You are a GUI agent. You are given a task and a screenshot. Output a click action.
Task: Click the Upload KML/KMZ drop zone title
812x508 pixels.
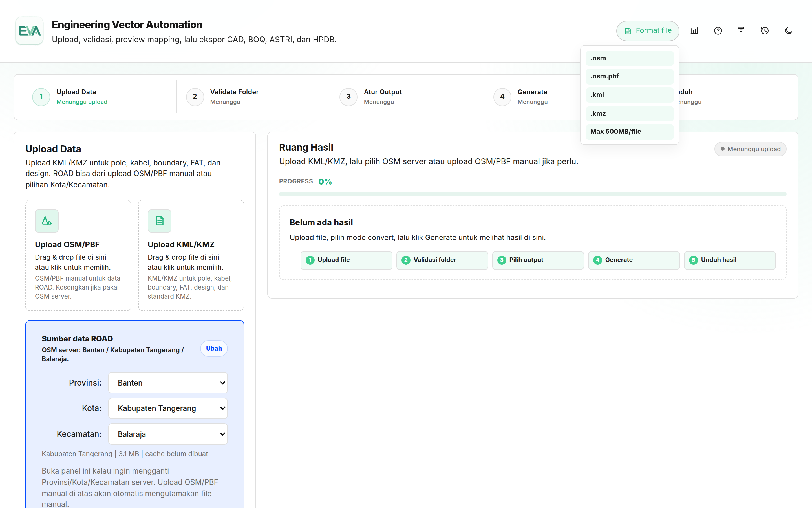pyautogui.click(x=181, y=245)
